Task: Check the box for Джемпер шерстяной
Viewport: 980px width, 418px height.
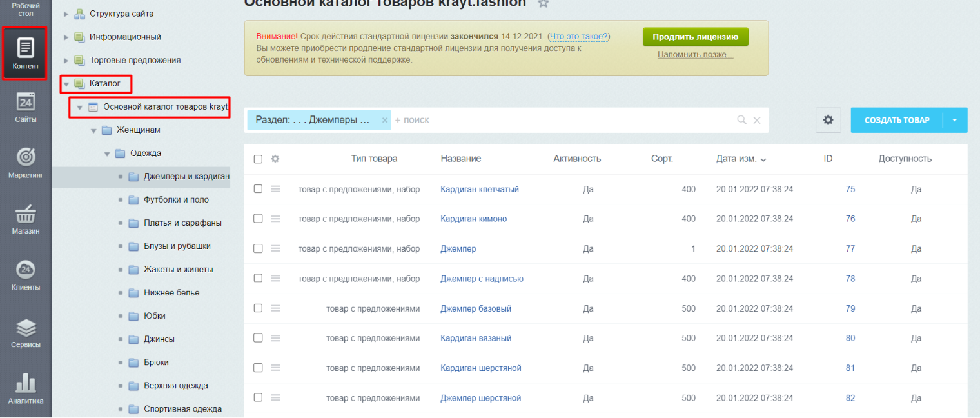Action: click(x=258, y=398)
